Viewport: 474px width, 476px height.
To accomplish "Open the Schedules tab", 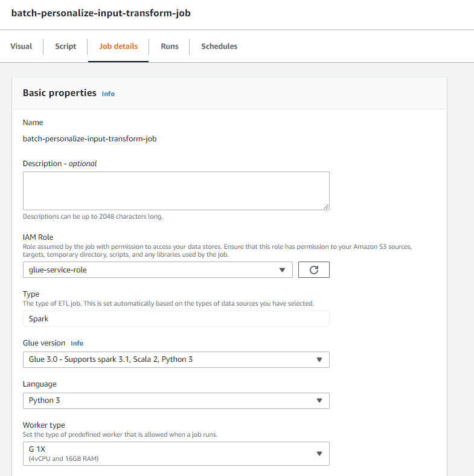I will click(x=219, y=47).
